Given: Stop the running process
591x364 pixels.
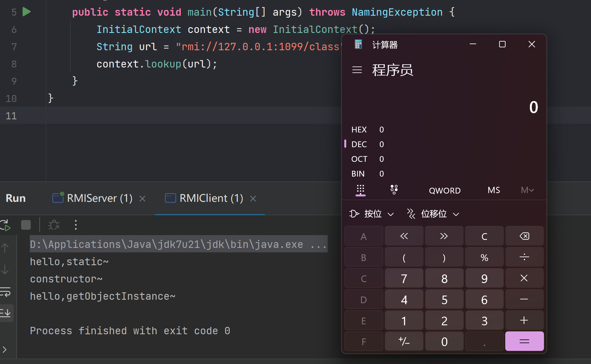Looking at the screenshot, I should pos(26,225).
